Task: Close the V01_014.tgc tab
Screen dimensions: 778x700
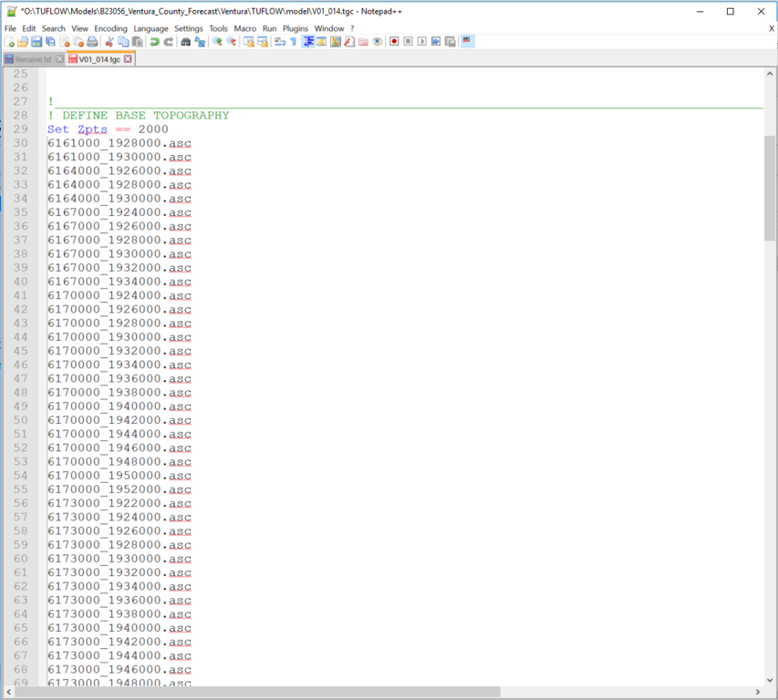Action: coord(128,59)
